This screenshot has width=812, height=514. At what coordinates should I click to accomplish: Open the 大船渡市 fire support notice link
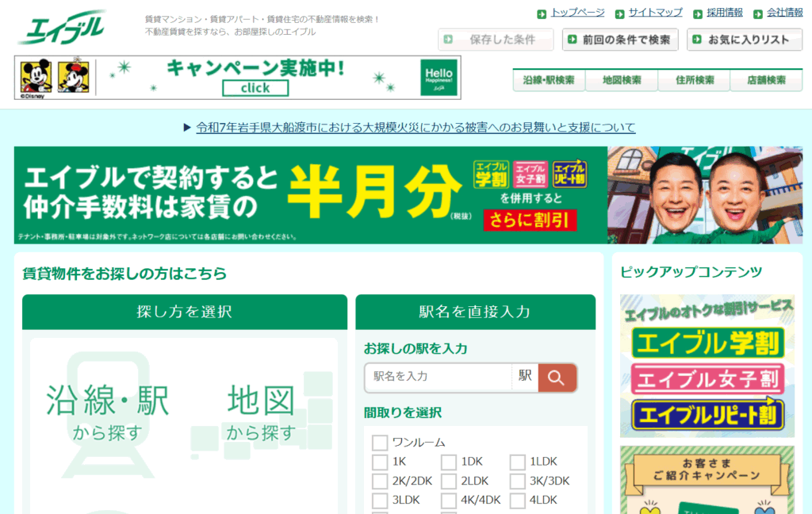[416, 128]
